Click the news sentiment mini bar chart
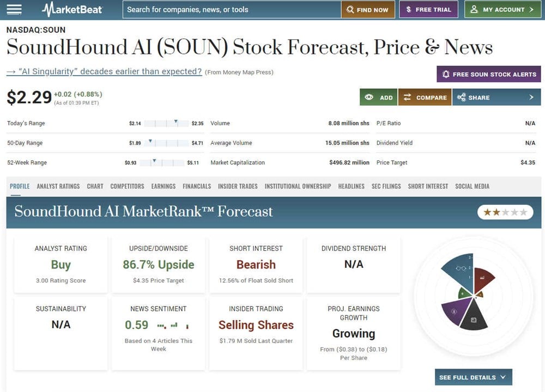This screenshot has height=392, width=545. [173, 326]
